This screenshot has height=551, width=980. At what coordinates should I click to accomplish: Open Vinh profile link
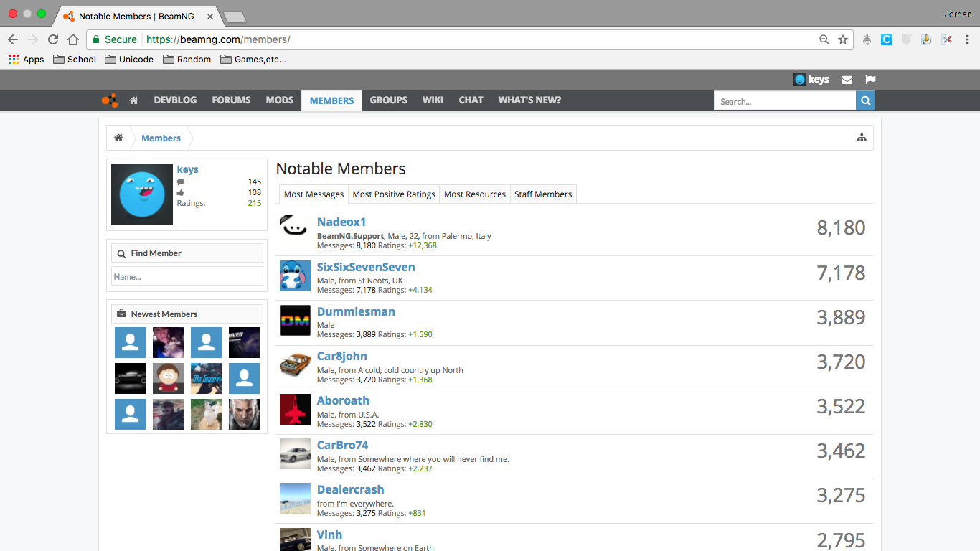point(330,534)
